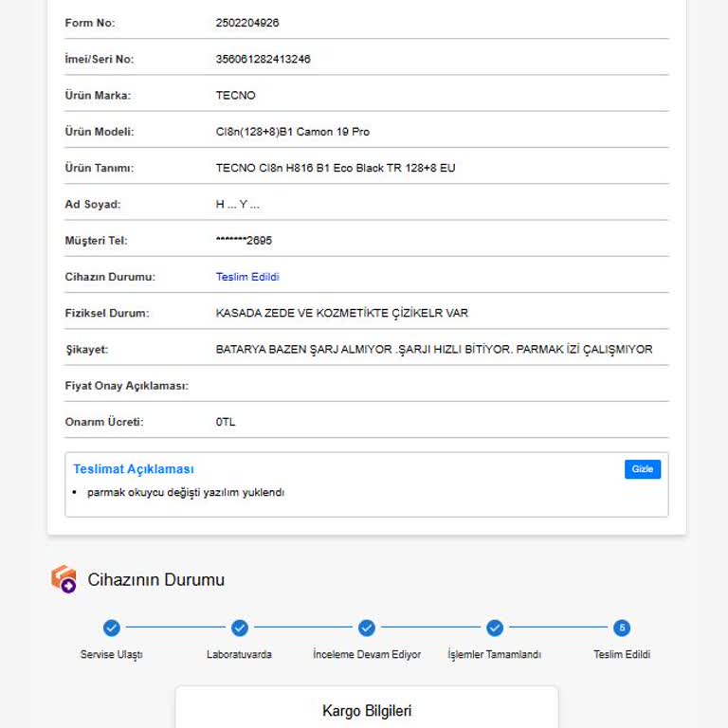Select the Teslimat Açıklaması heading

click(134, 469)
